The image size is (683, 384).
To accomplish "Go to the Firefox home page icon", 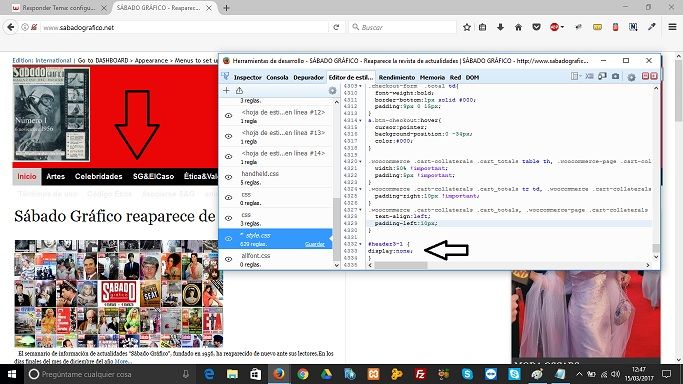I will [518, 27].
